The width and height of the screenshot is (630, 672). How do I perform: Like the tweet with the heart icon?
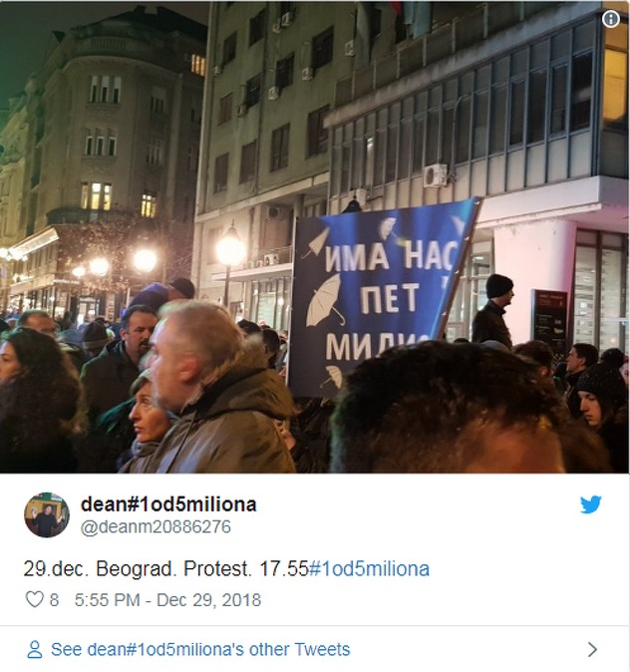tap(34, 599)
